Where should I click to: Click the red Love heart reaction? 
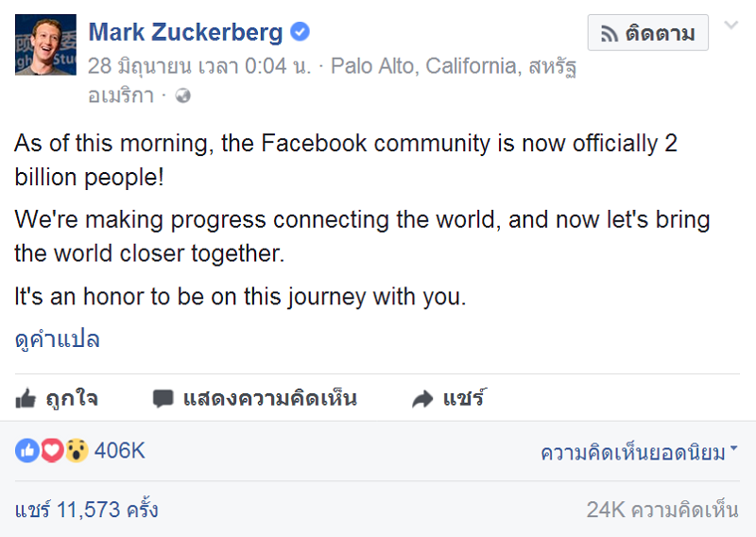[51, 451]
